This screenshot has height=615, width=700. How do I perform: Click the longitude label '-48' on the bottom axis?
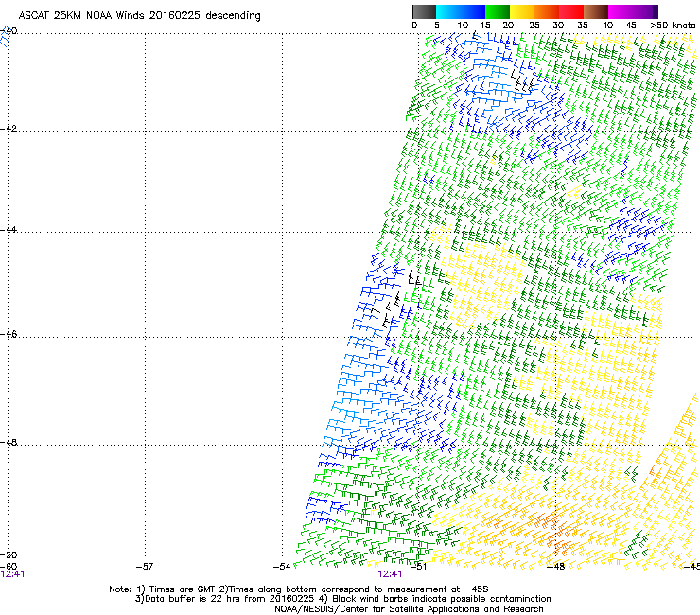(556, 567)
